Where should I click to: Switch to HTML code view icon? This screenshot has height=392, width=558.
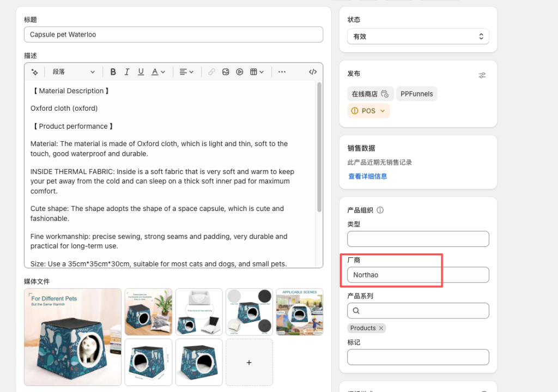[x=313, y=72]
